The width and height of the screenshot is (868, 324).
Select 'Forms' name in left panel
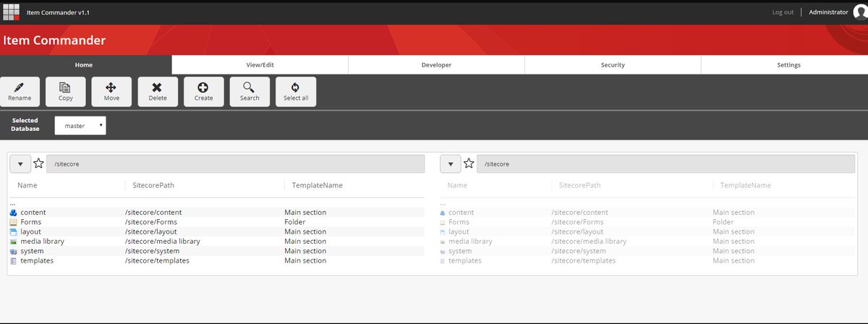(32, 222)
